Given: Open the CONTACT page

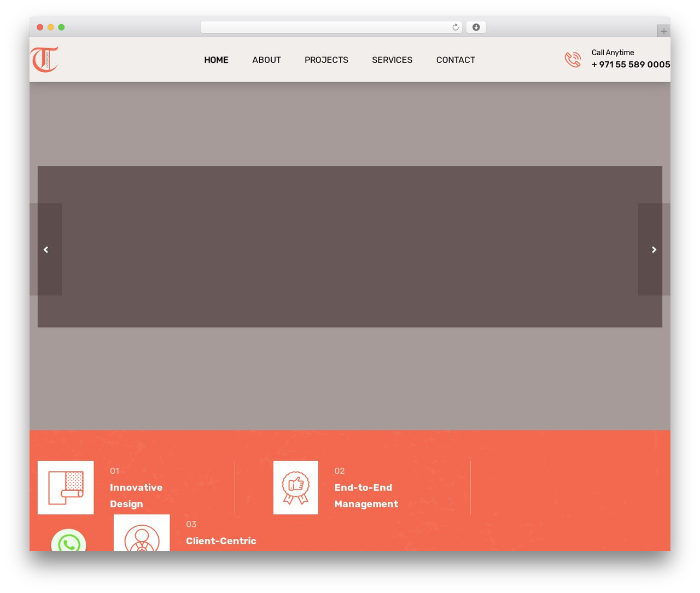Looking at the screenshot, I should click(456, 60).
